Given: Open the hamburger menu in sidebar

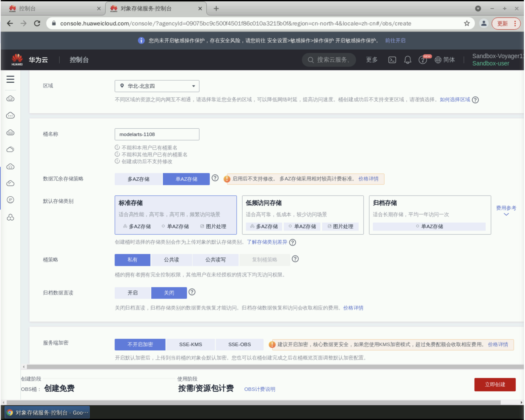Looking at the screenshot, I should [10, 79].
